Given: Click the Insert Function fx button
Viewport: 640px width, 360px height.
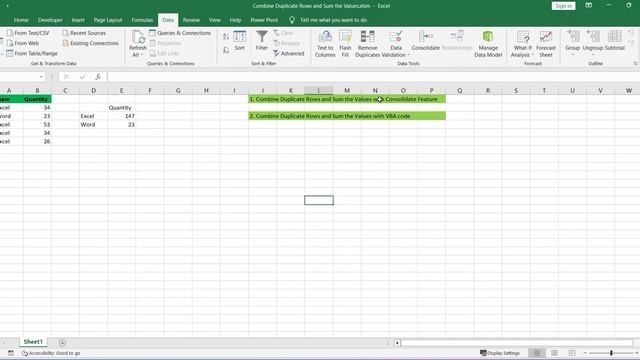Looking at the screenshot, I should pos(98,77).
